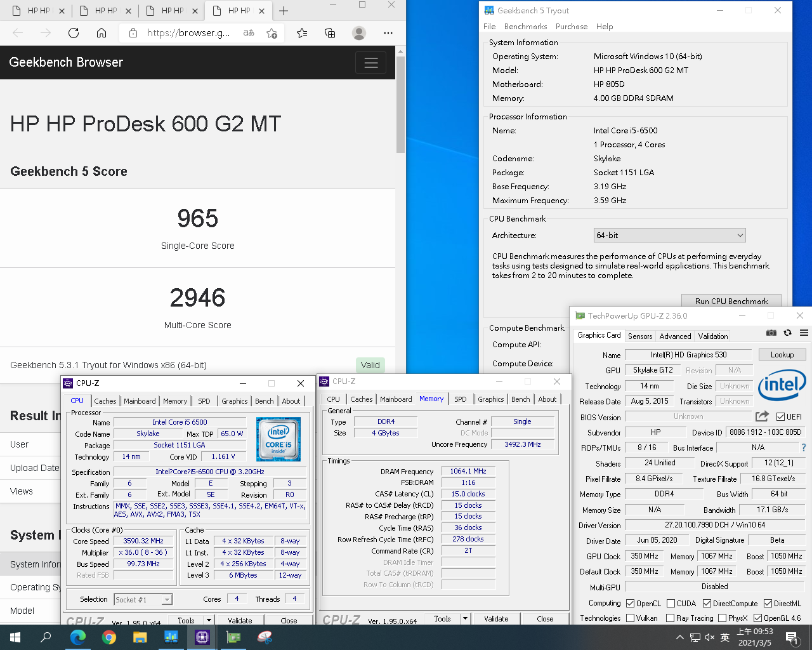The width and height of the screenshot is (812, 650).
Task: Toggle the DirectCompute checkbox
Action: [707, 604]
